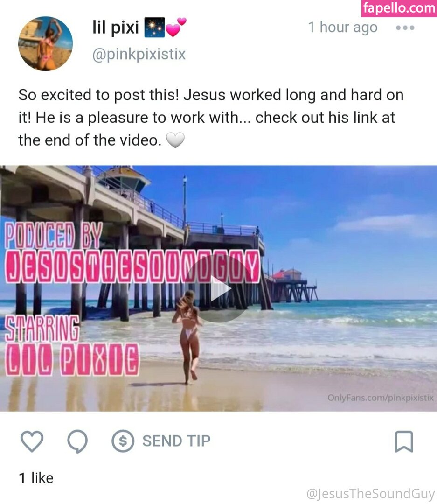The width and height of the screenshot is (437, 504).
Task: Click the JESUSTHESOUNDGUY title overlay in video
Action: pyautogui.click(x=132, y=267)
